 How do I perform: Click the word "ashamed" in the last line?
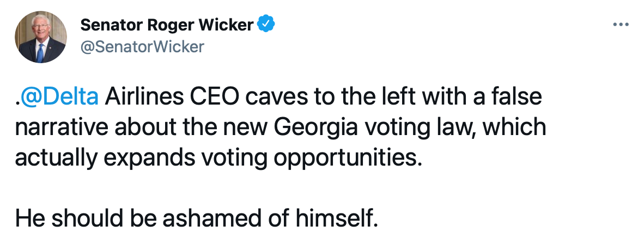click(215, 218)
